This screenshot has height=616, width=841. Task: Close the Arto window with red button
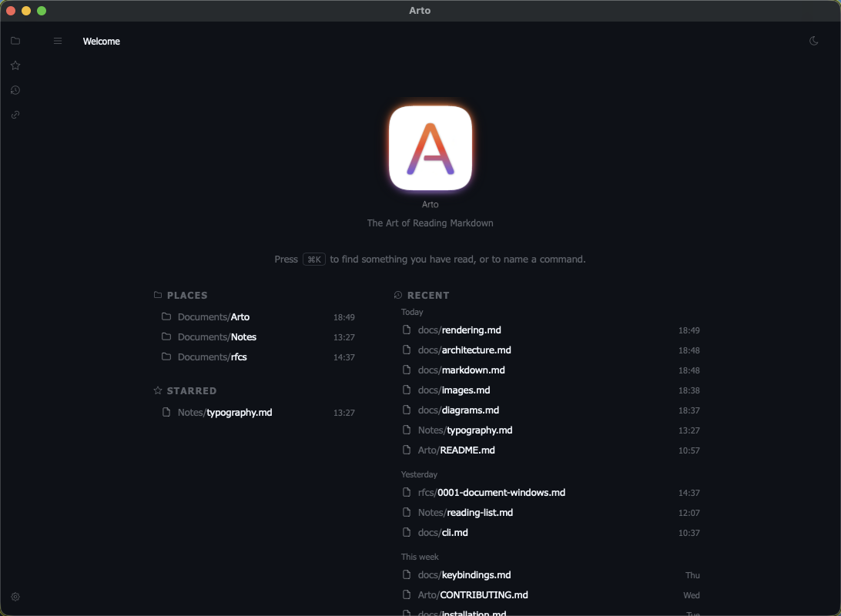click(x=11, y=11)
